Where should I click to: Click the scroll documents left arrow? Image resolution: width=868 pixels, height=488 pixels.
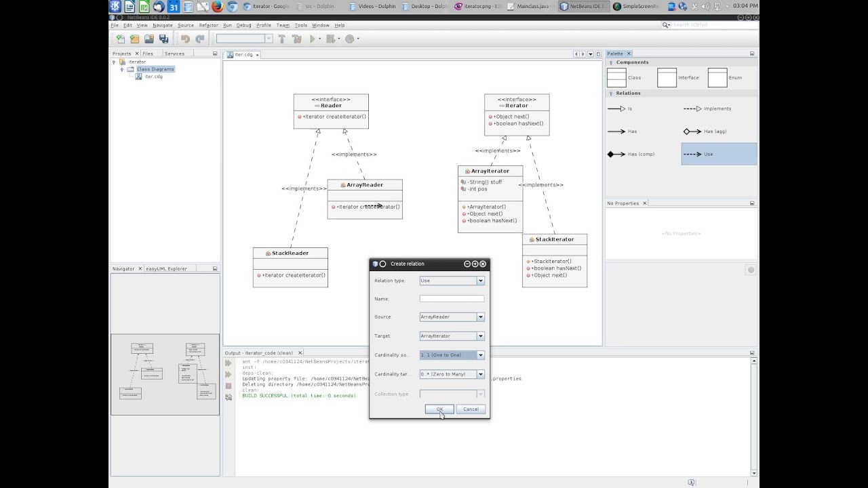click(x=576, y=54)
